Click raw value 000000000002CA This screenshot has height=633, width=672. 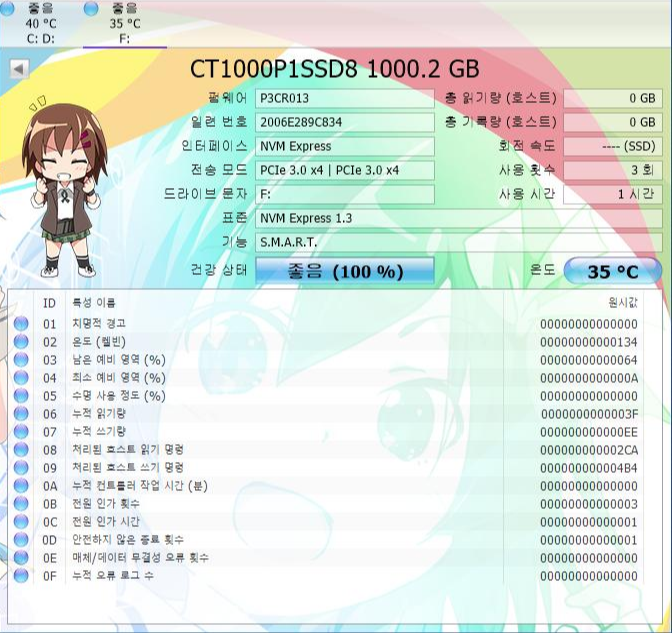pyautogui.click(x=589, y=450)
